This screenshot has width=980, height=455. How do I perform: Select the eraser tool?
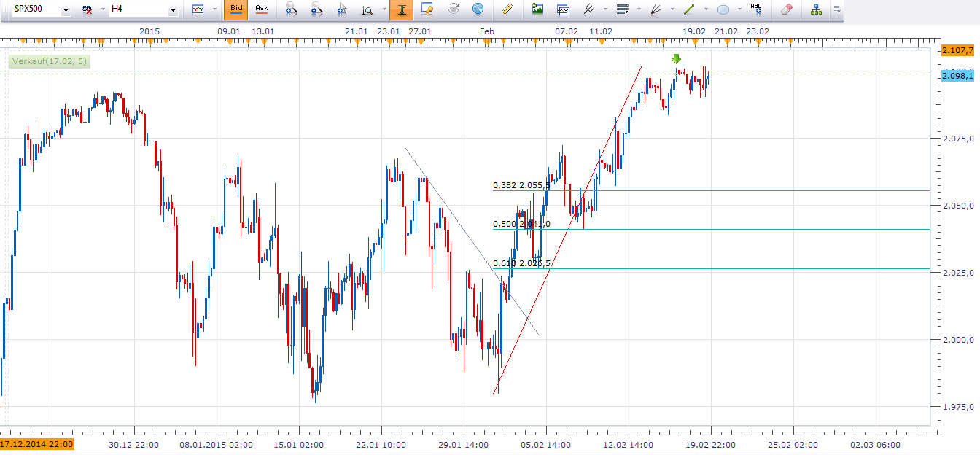785,9
